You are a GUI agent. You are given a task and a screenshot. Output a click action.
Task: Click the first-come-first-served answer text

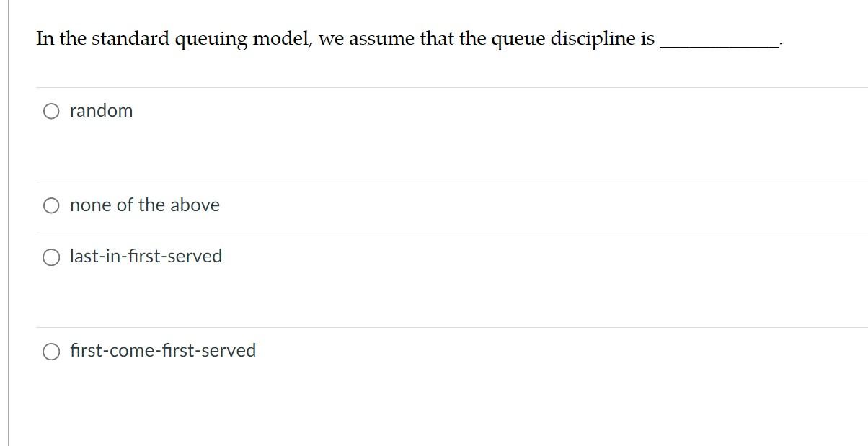pos(162,351)
